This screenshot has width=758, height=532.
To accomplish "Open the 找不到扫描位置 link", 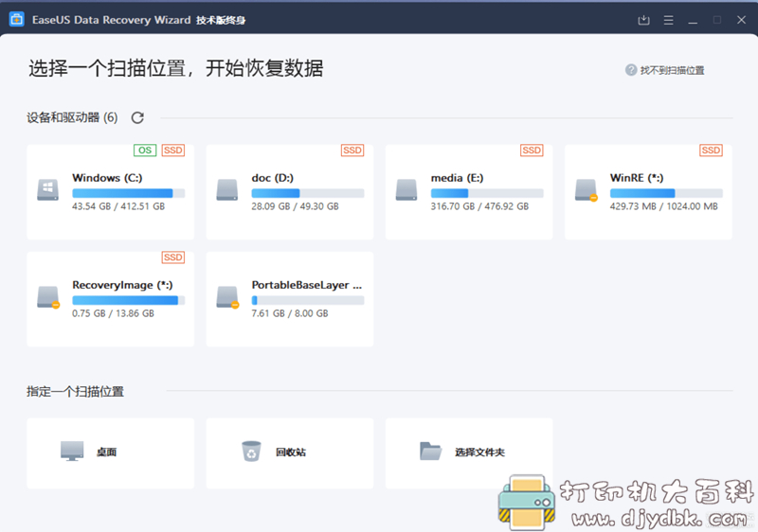I will coord(672,70).
